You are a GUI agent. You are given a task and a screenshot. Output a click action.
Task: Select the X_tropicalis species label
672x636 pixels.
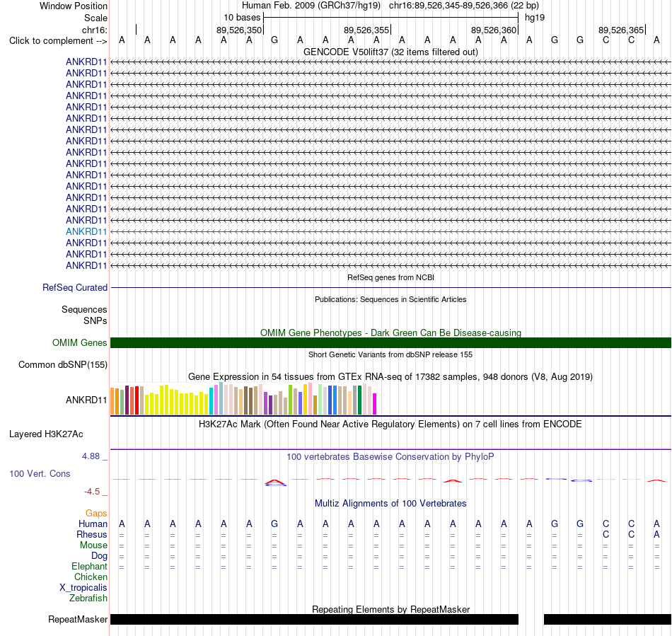83,588
